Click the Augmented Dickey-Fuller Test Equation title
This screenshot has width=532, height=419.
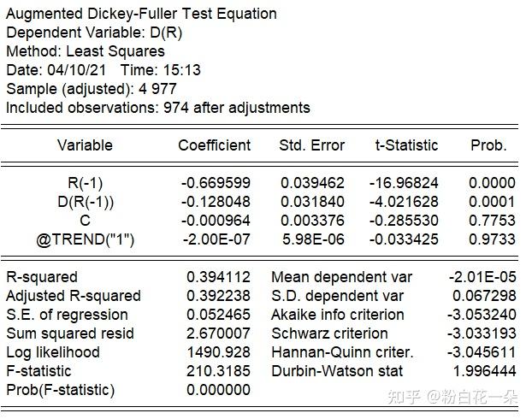141,14
